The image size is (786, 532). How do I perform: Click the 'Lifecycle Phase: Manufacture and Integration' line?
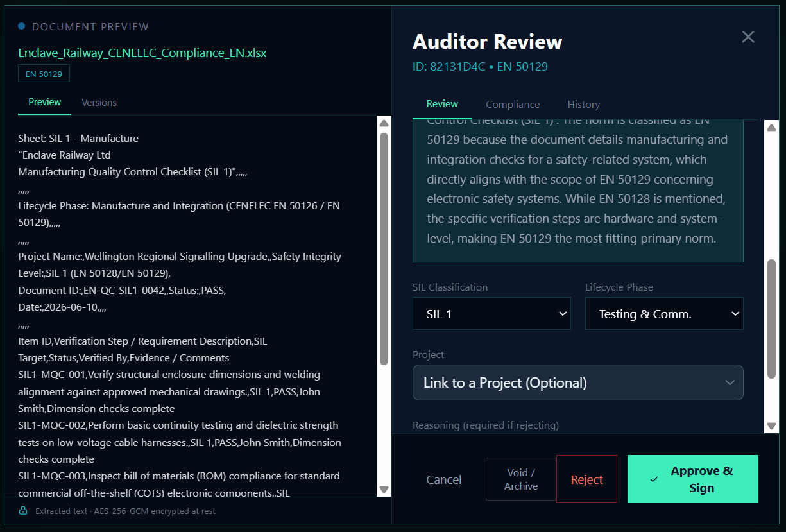coord(179,214)
